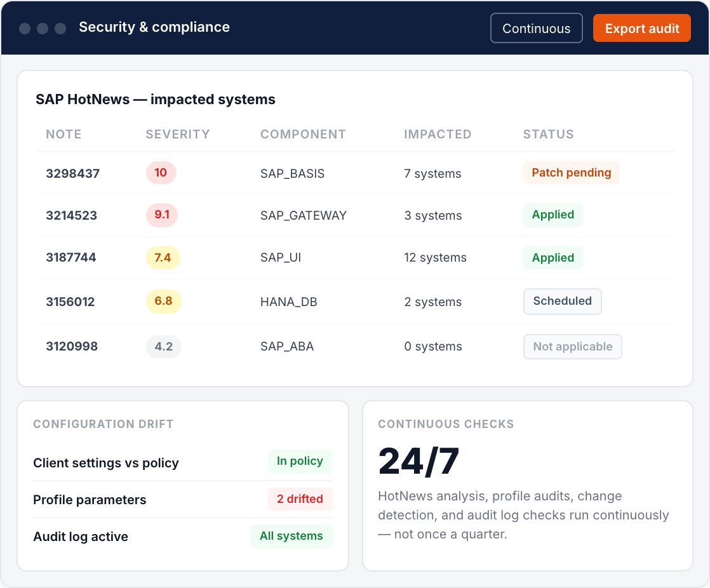
Task: Click the severity 9.1 badge
Action: point(162,215)
